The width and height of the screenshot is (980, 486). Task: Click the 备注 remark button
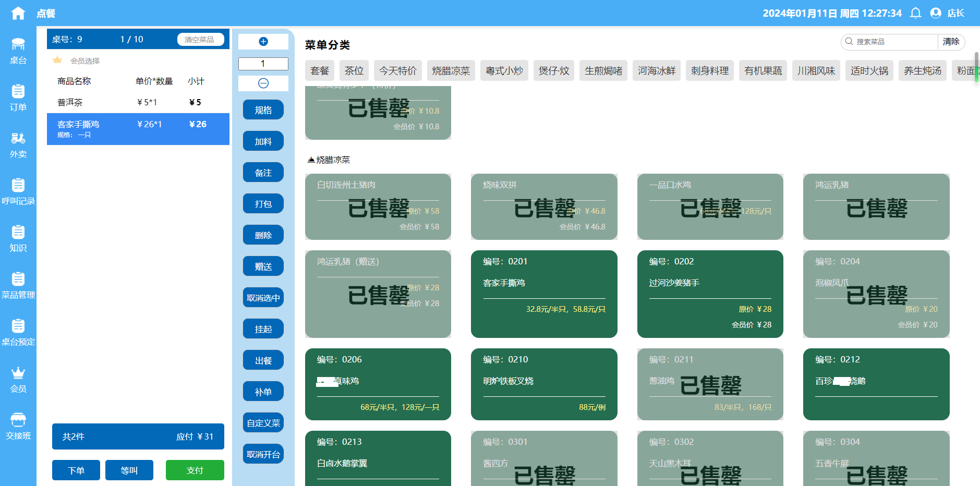263,173
